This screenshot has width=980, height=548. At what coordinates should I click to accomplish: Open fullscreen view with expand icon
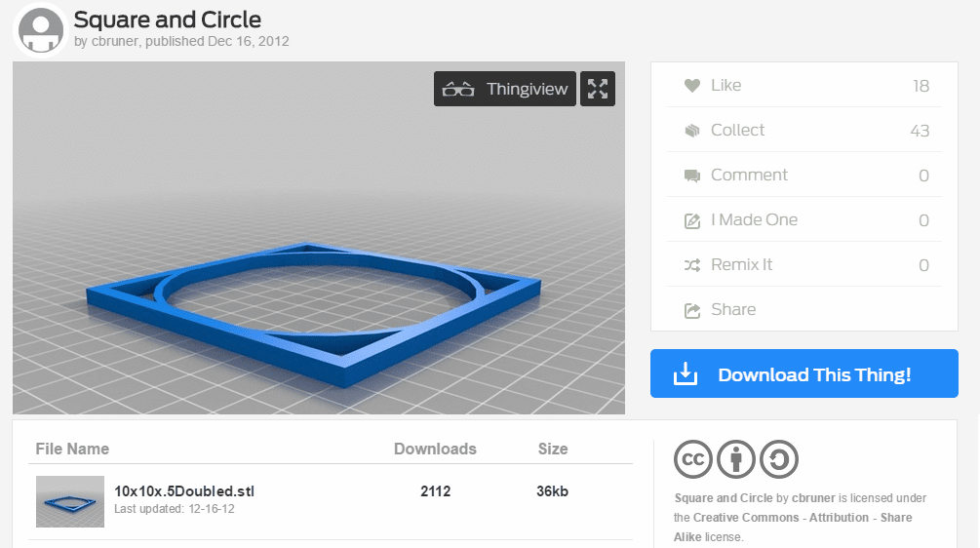tap(598, 89)
